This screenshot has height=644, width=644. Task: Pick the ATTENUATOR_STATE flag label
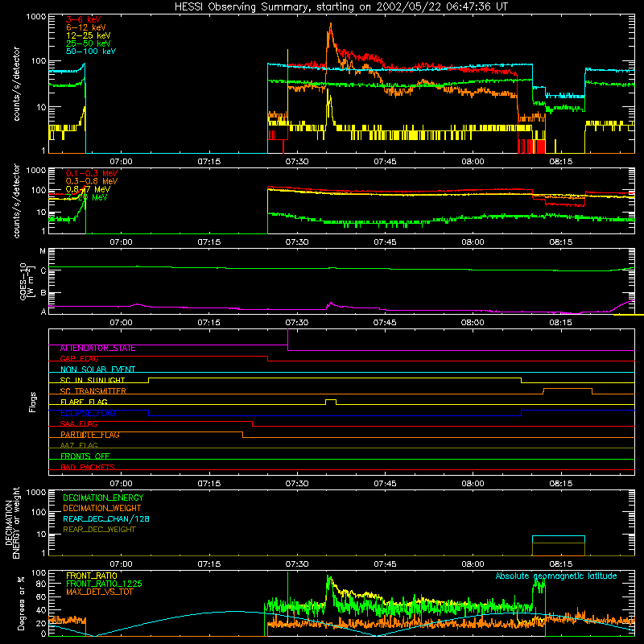click(x=97, y=349)
